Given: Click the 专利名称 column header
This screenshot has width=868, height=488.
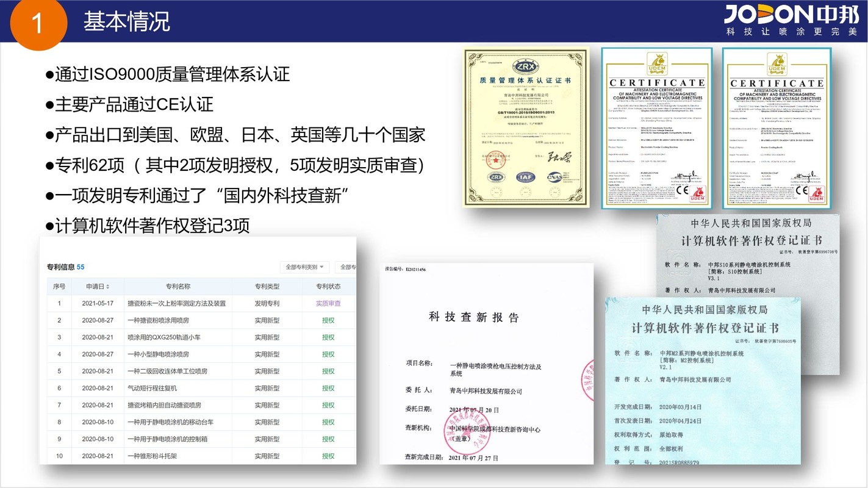Looking at the screenshot, I should click(178, 287).
